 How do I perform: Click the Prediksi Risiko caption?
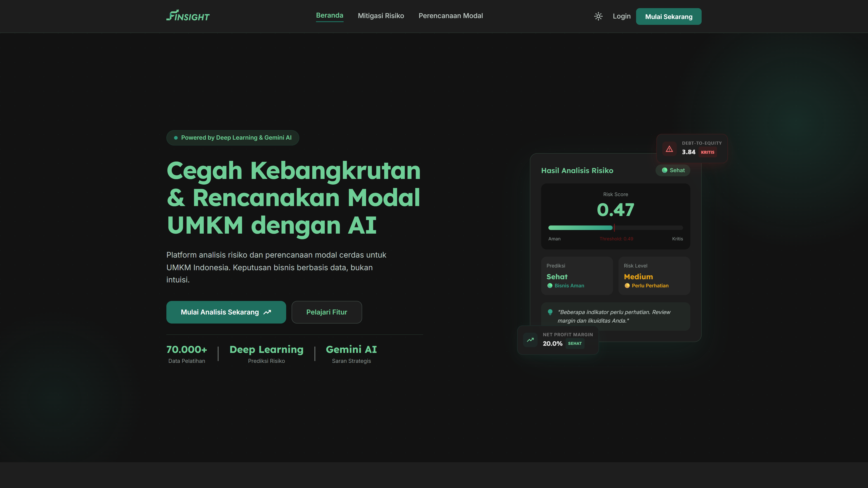(266, 361)
